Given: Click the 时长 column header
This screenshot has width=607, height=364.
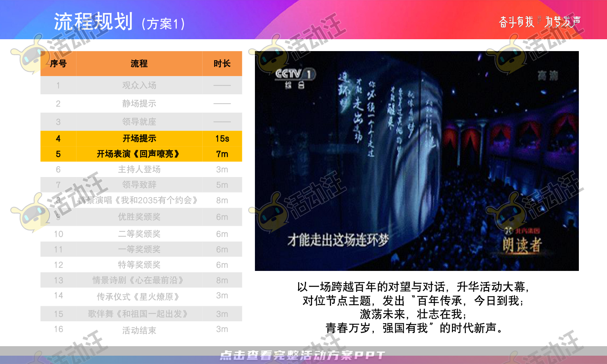Looking at the screenshot, I should [x=222, y=63].
